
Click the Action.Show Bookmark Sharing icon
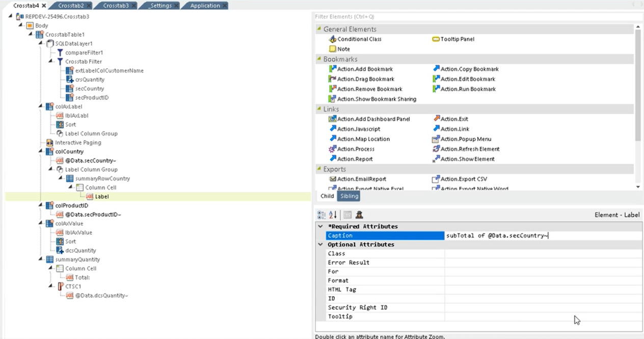click(333, 99)
